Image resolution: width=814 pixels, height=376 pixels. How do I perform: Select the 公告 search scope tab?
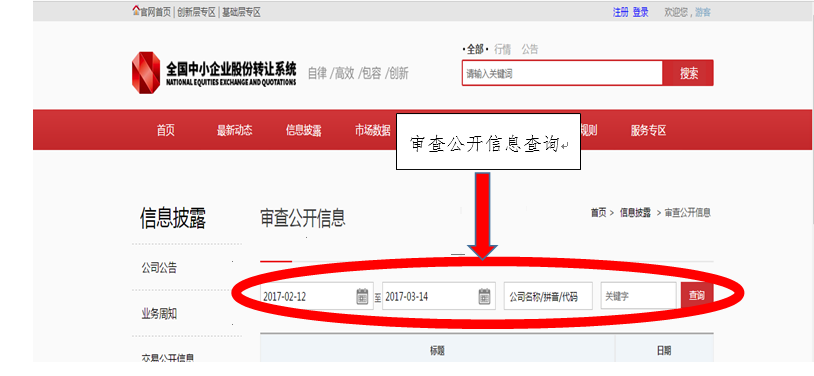[530, 49]
